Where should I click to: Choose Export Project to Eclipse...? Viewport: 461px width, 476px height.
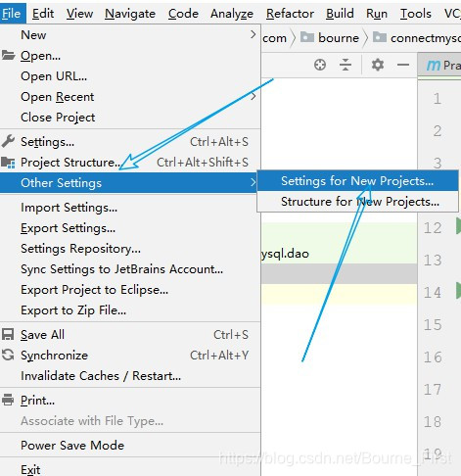(130, 290)
